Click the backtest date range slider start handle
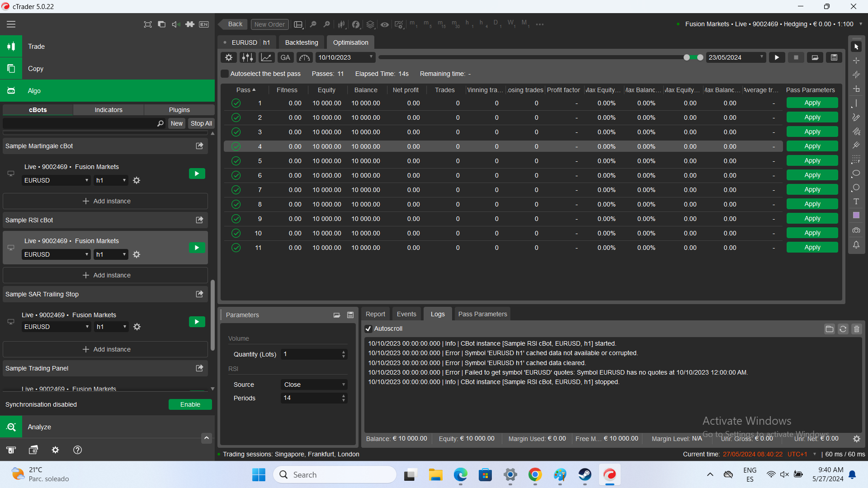The height and width of the screenshot is (488, 868). click(x=687, y=57)
